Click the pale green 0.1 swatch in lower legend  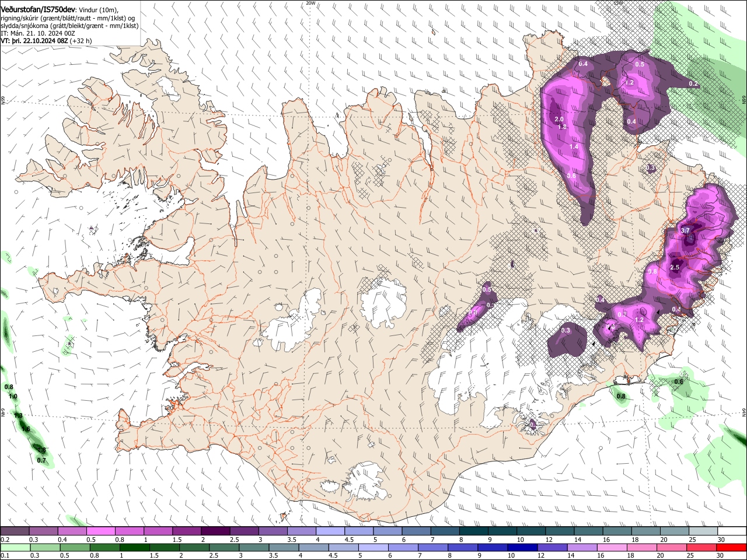(15, 547)
